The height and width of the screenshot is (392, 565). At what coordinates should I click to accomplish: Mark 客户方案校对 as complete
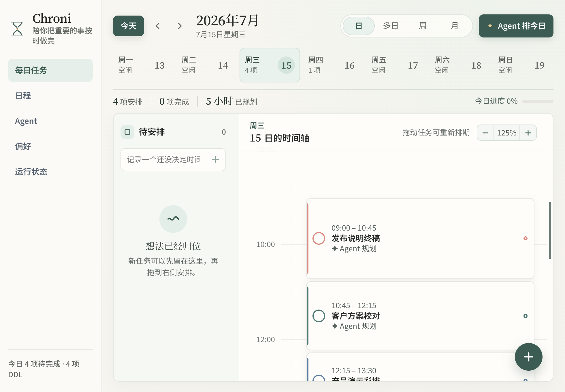pyautogui.click(x=319, y=316)
